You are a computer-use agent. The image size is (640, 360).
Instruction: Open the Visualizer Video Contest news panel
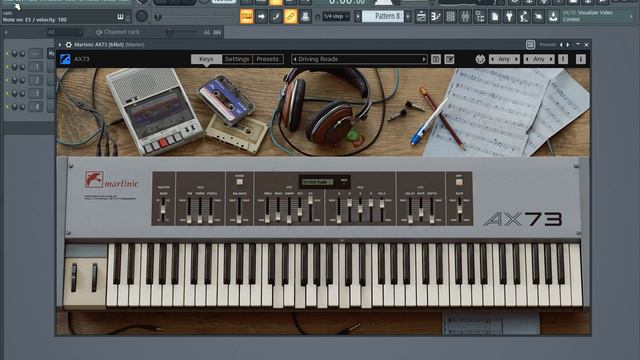(x=597, y=16)
